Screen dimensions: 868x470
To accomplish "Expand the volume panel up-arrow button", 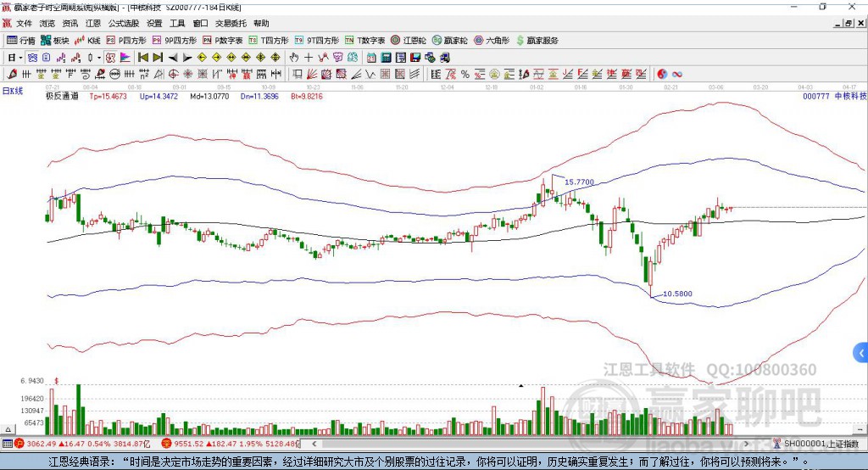I will (8, 429).
